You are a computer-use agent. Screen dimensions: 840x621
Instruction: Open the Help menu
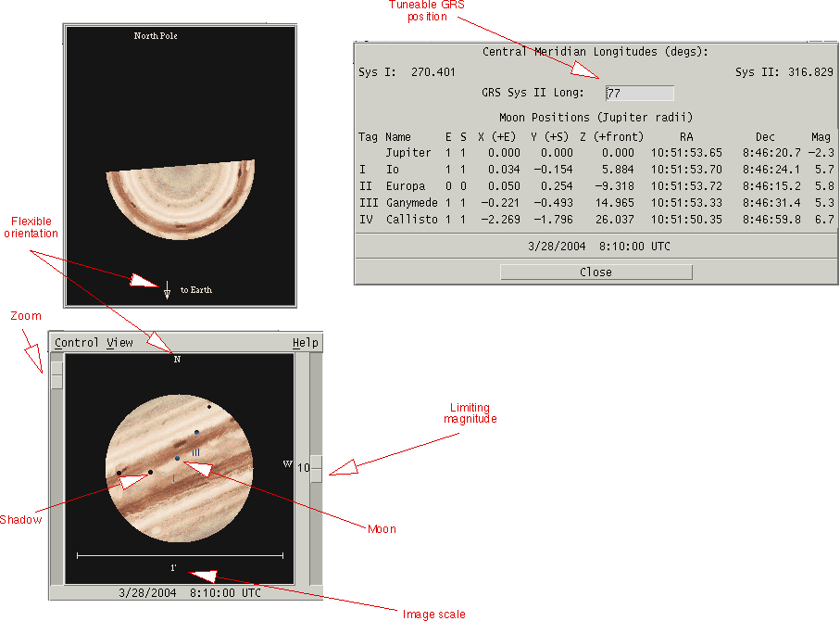coord(305,343)
